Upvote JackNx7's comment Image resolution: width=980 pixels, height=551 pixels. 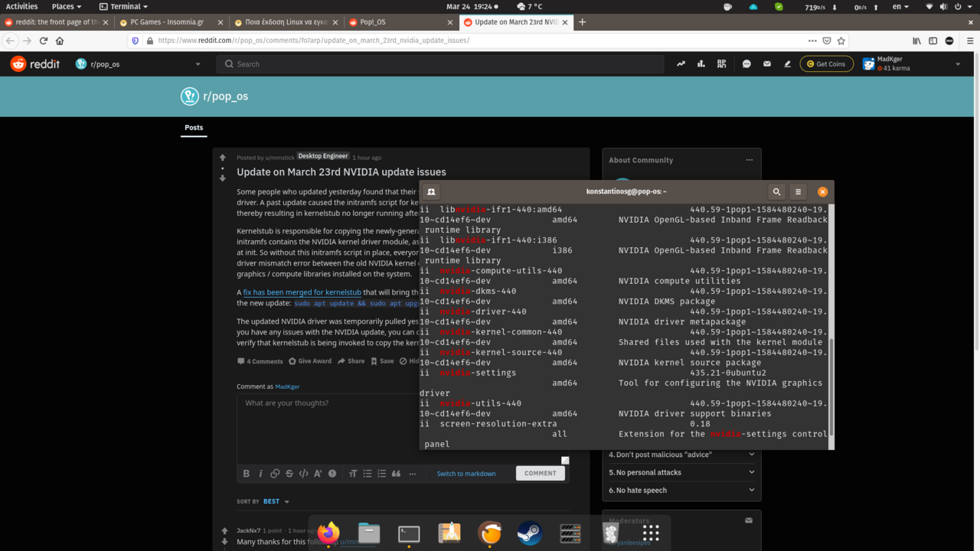pyautogui.click(x=224, y=530)
